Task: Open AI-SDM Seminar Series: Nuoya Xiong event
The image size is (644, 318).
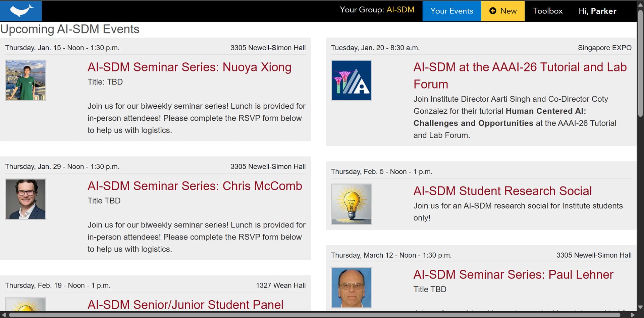Action: click(189, 67)
